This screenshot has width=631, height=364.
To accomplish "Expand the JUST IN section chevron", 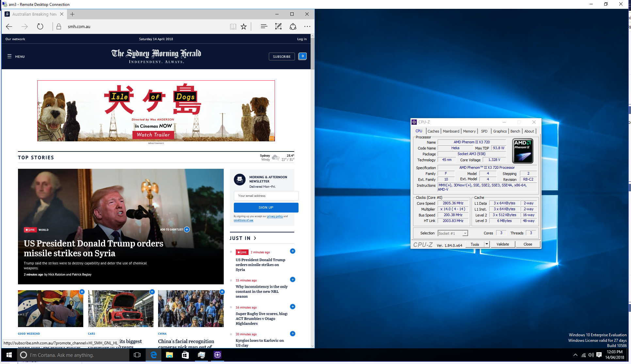I will [x=255, y=238].
